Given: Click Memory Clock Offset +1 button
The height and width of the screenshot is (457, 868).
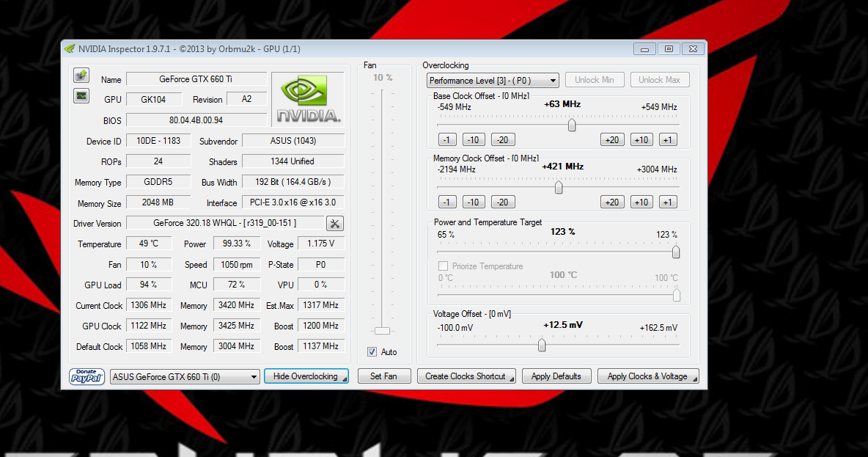Looking at the screenshot, I should click(668, 202).
